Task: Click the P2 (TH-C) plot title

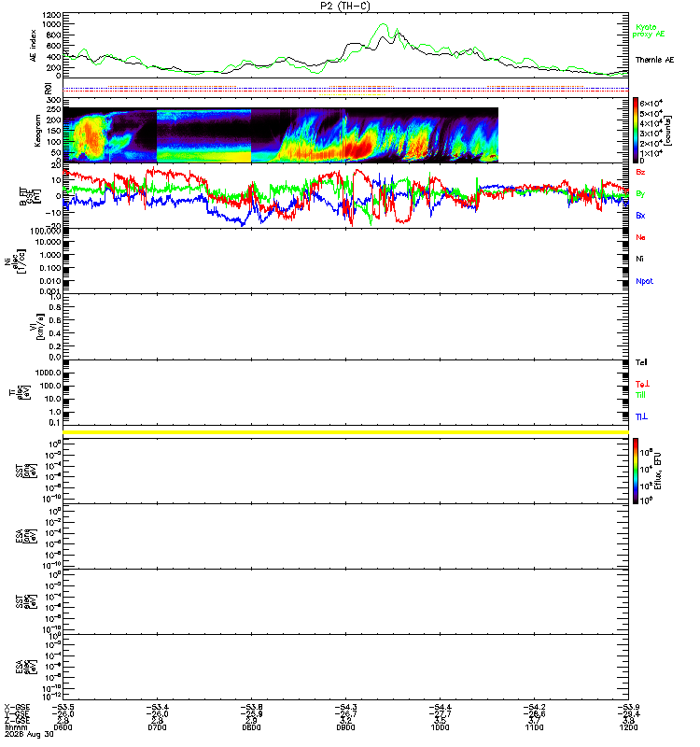Action: point(344,6)
